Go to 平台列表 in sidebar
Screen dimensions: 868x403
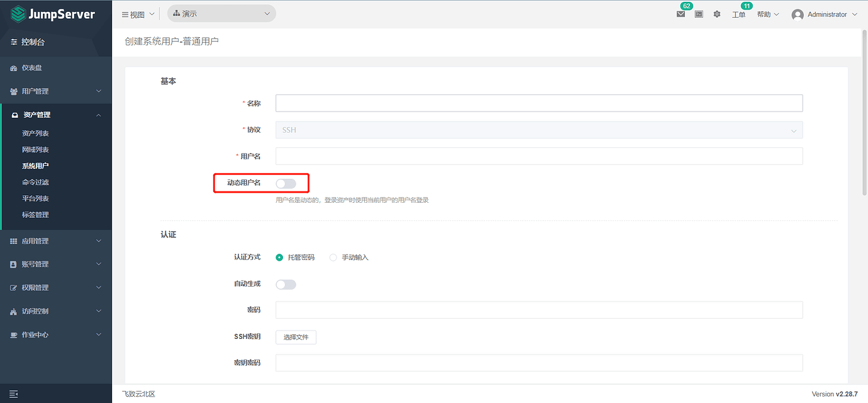point(35,199)
